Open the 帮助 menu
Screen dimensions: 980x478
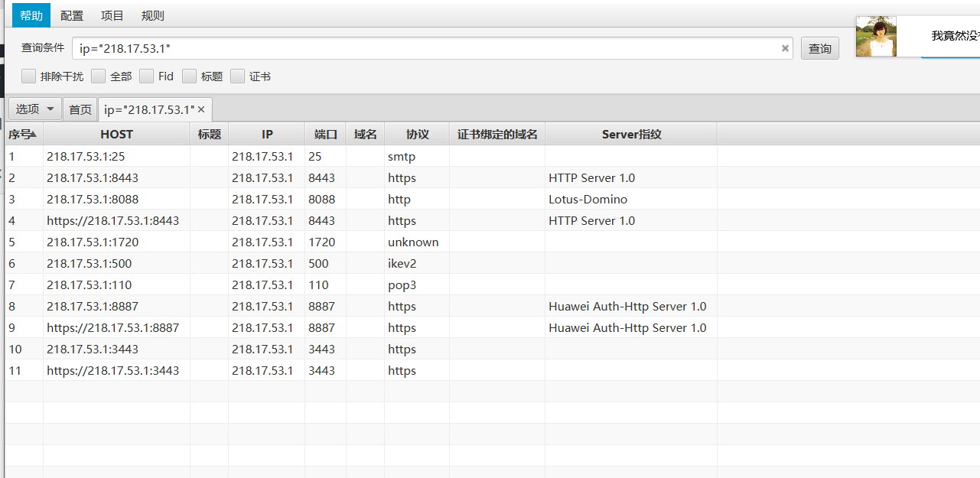click(x=31, y=15)
